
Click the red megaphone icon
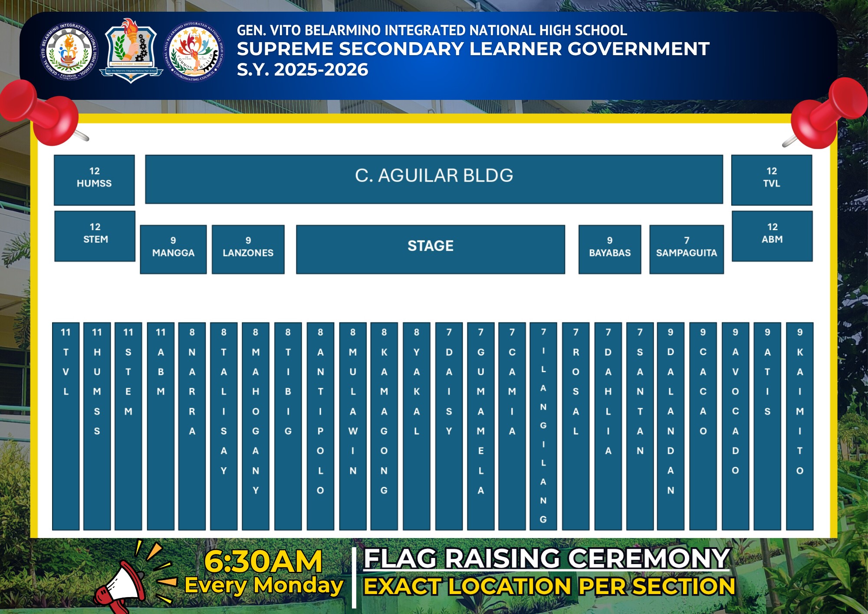119,587
